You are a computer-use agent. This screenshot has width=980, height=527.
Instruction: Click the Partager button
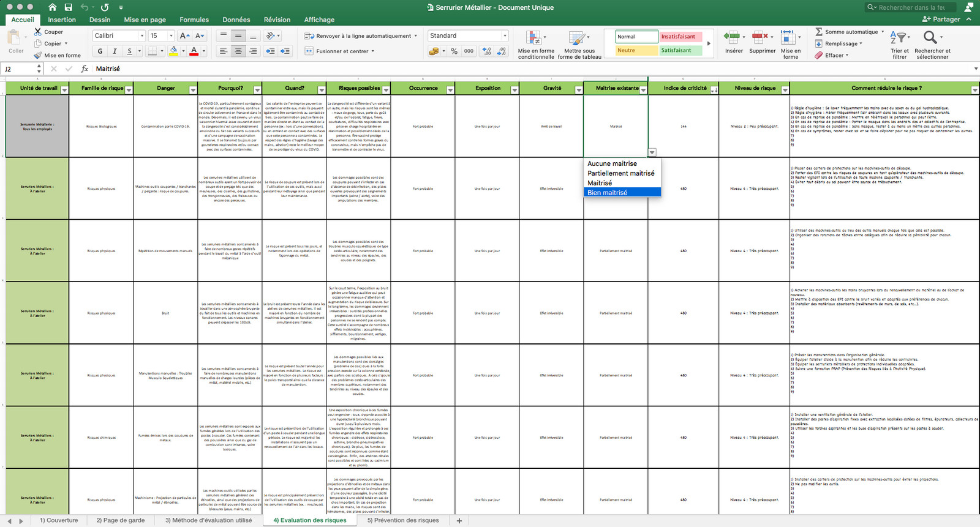point(941,19)
